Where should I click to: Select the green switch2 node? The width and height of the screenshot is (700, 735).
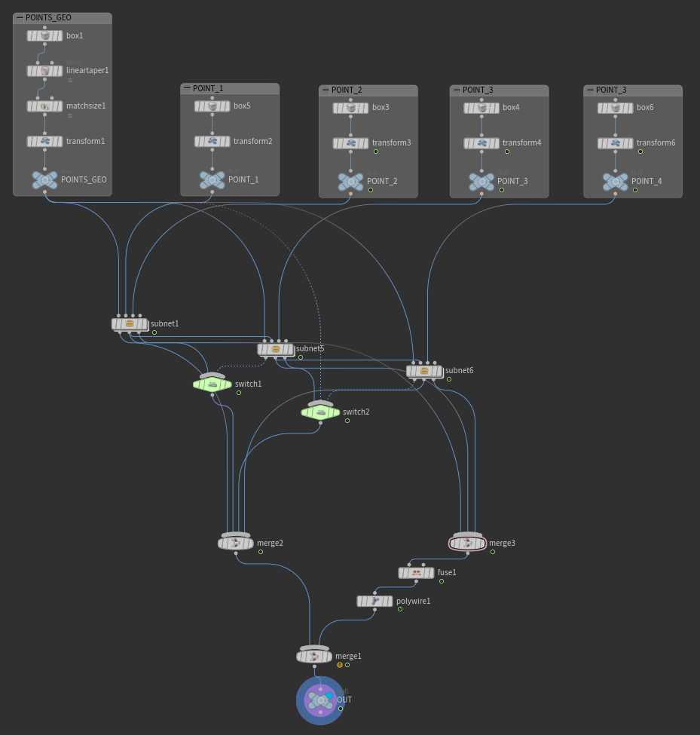pos(320,412)
